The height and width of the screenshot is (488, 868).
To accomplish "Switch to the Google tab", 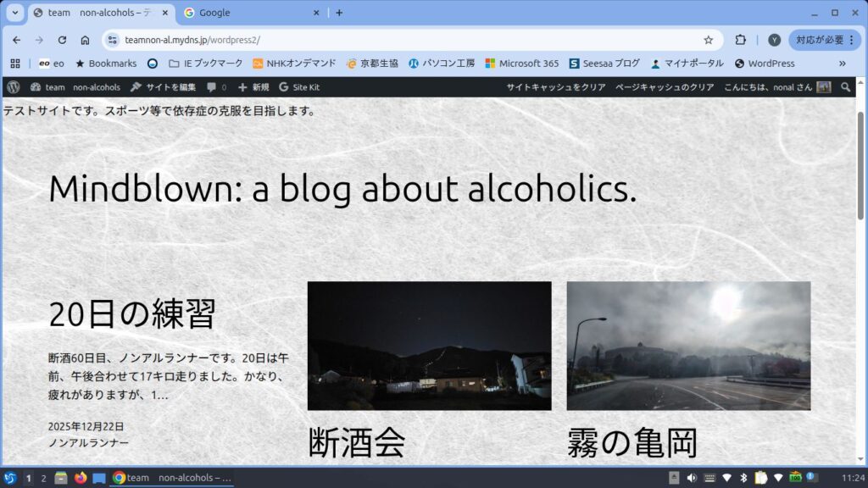I will (x=246, y=13).
